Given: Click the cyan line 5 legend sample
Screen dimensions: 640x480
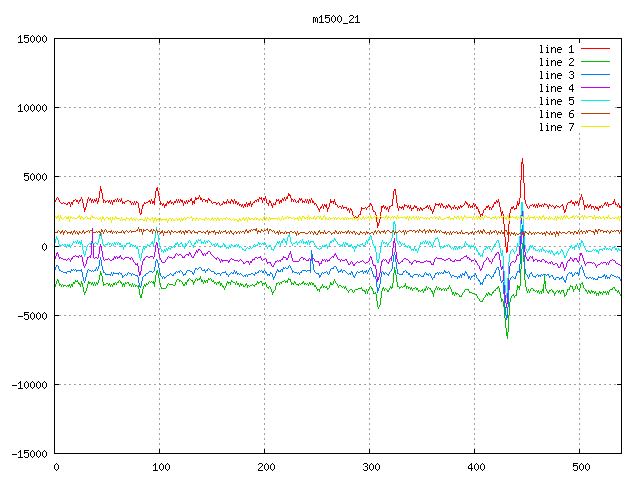Looking at the screenshot, I should pos(596,100).
